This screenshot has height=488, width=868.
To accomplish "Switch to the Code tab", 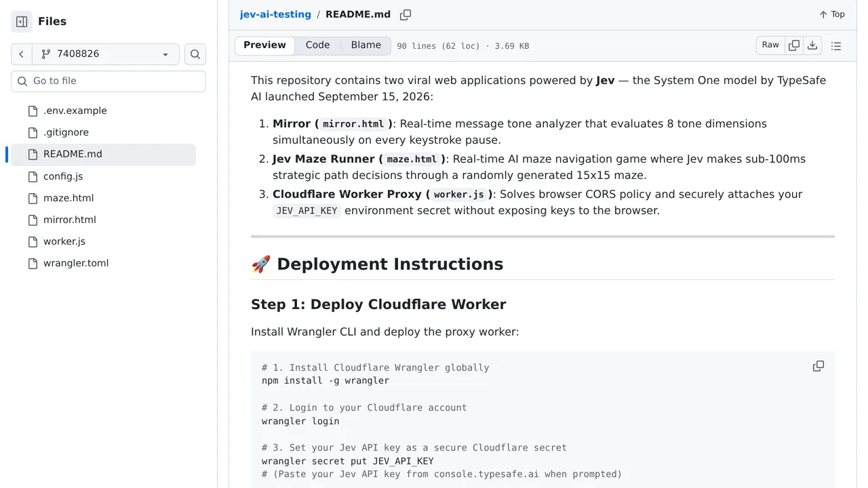I will pos(317,45).
